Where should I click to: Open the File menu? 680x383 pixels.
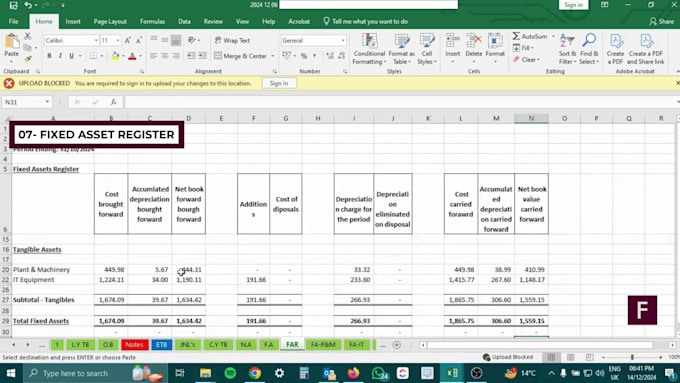coord(13,21)
